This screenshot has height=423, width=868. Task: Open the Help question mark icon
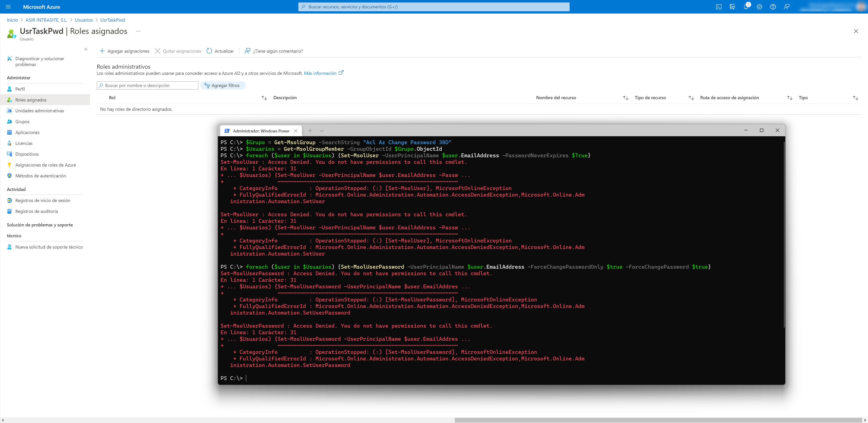pos(773,7)
